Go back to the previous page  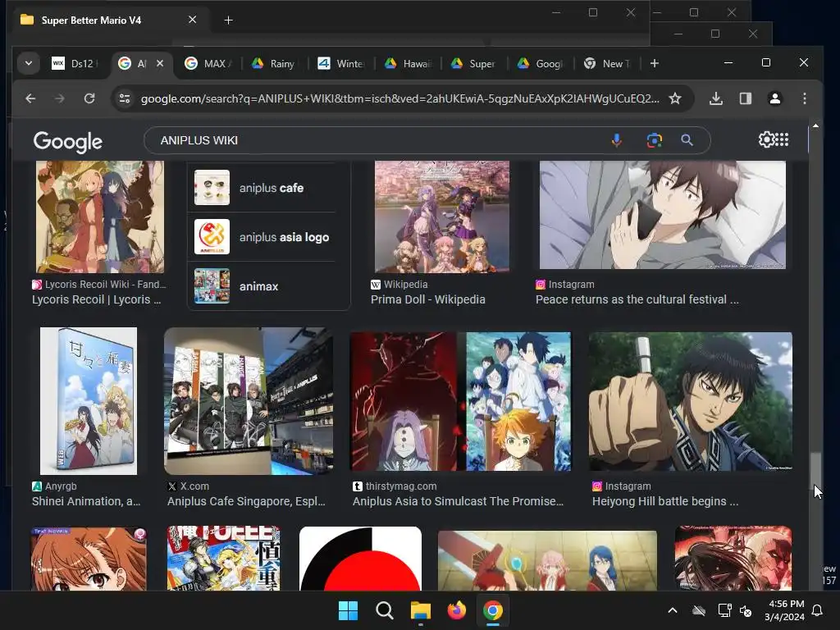(x=30, y=98)
